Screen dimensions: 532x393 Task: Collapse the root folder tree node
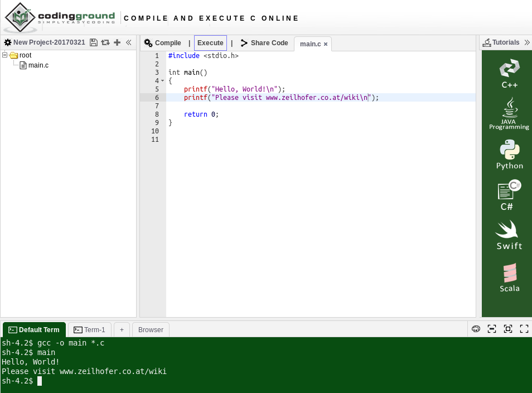click(5, 55)
